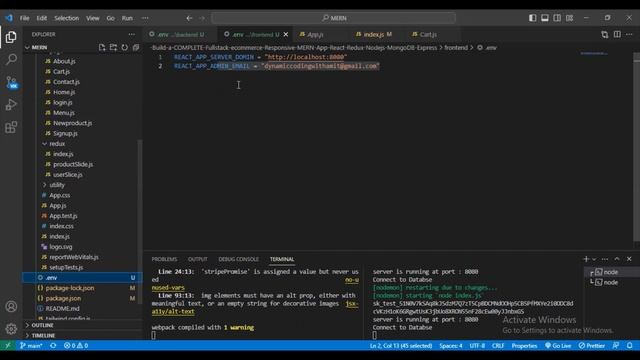Viewport: 640px width, 360px height.
Task: Toggle primary side bar layout
Action: (x=533, y=18)
